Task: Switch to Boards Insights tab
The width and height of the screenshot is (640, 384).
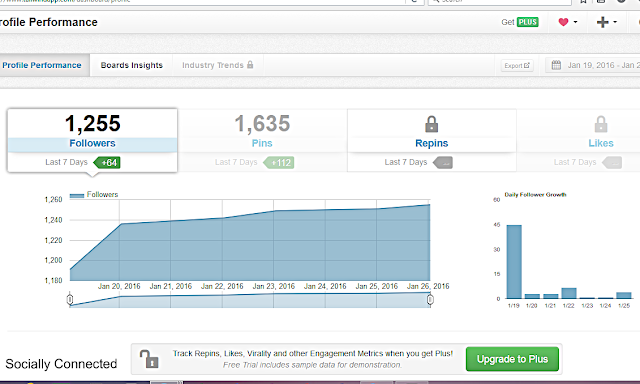Action: pos(131,65)
